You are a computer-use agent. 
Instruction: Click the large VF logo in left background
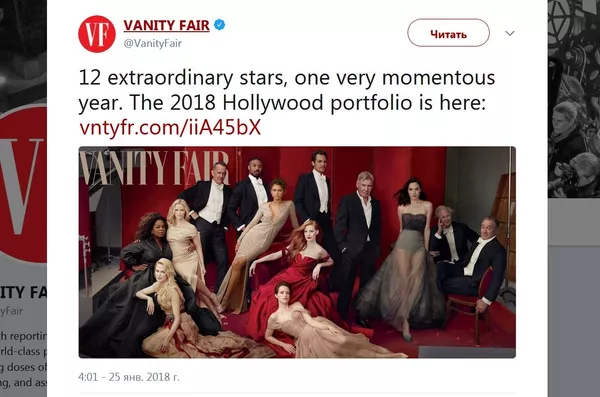[x=23, y=184]
